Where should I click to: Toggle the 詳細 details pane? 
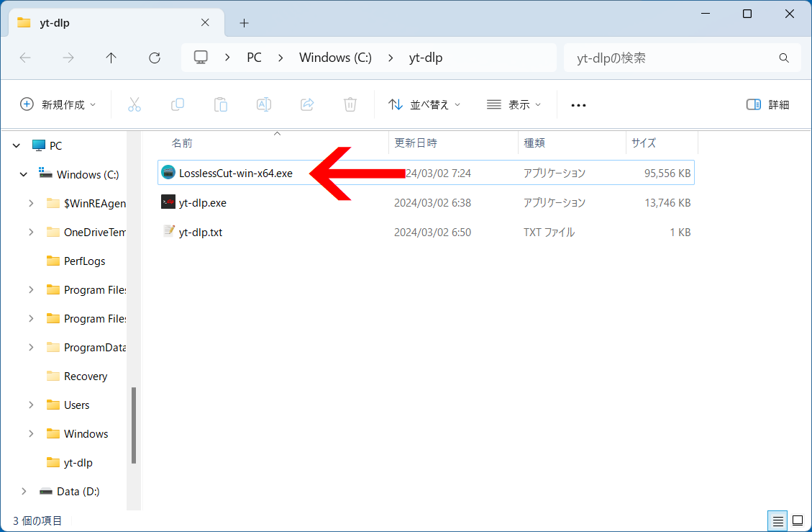767,104
